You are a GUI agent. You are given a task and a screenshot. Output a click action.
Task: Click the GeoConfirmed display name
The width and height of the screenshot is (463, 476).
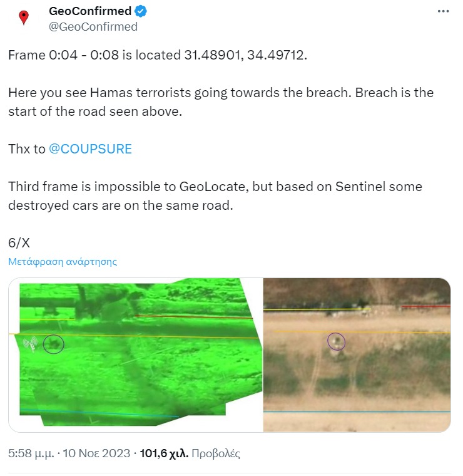coord(89,11)
